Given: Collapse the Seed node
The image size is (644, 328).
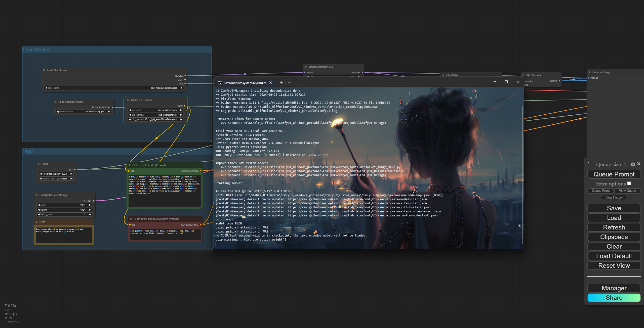Looking at the screenshot, I should (x=38, y=164).
